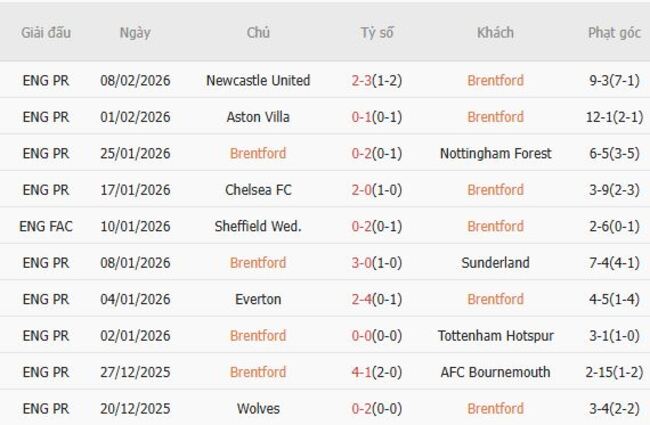Screen dimensions: 650x425
Task: Select the Wolves team link
Action: point(258,408)
